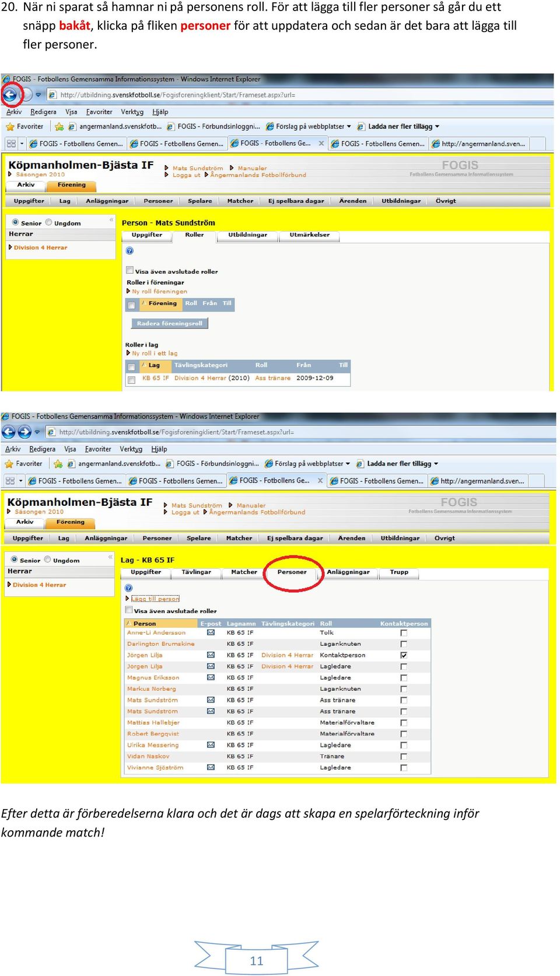The height and width of the screenshot is (976, 560).
Task: Open Favoriter star button in lower screenshot
Action: click(23, 464)
